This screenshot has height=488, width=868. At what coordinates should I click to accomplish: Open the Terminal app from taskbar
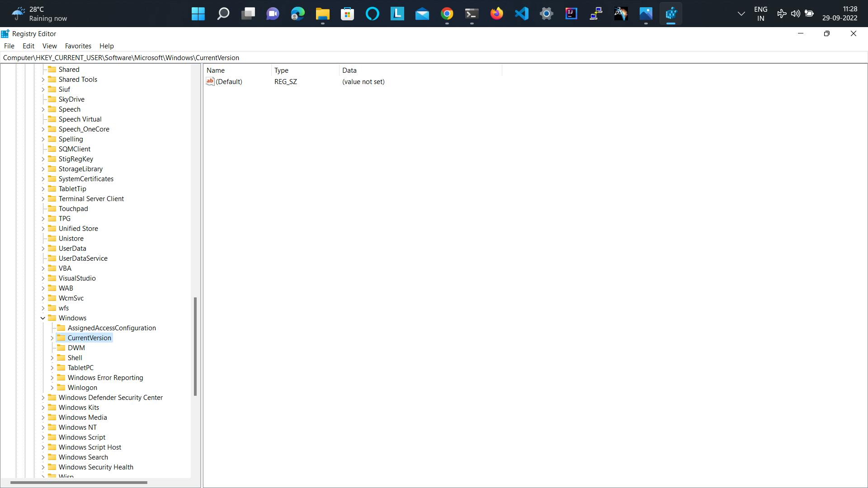click(x=472, y=14)
